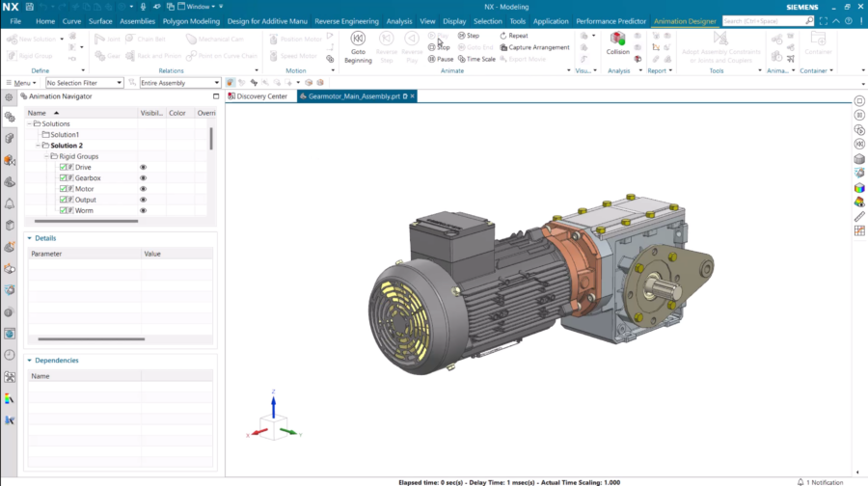This screenshot has width=868, height=486.
Task: Hide the Worm rigid group via eye icon
Action: 143,210
